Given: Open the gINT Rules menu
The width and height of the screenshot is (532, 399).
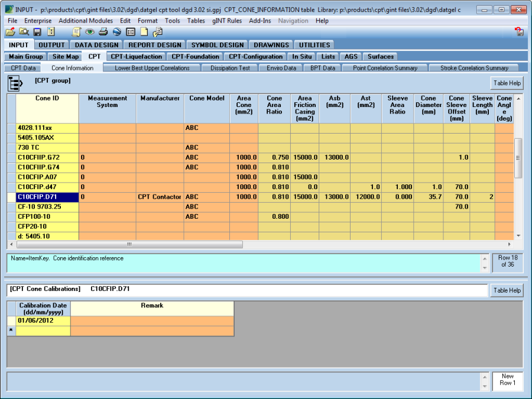Looking at the screenshot, I should coord(228,21).
